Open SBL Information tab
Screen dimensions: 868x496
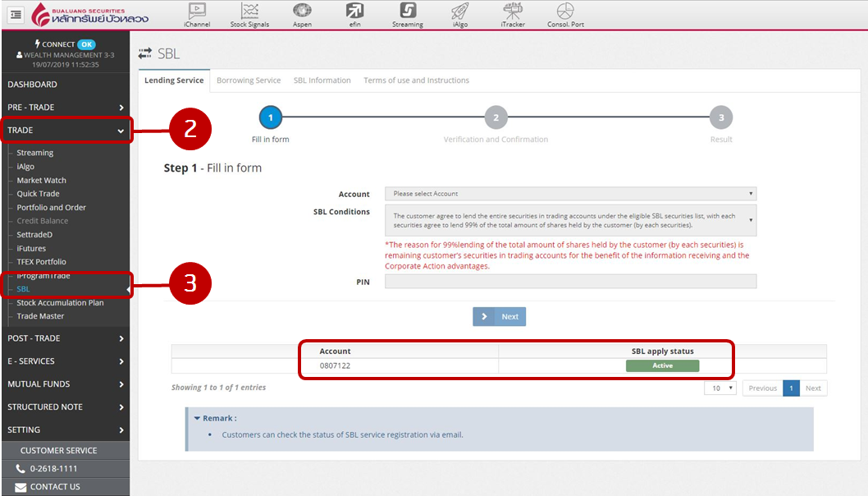click(x=322, y=80)
